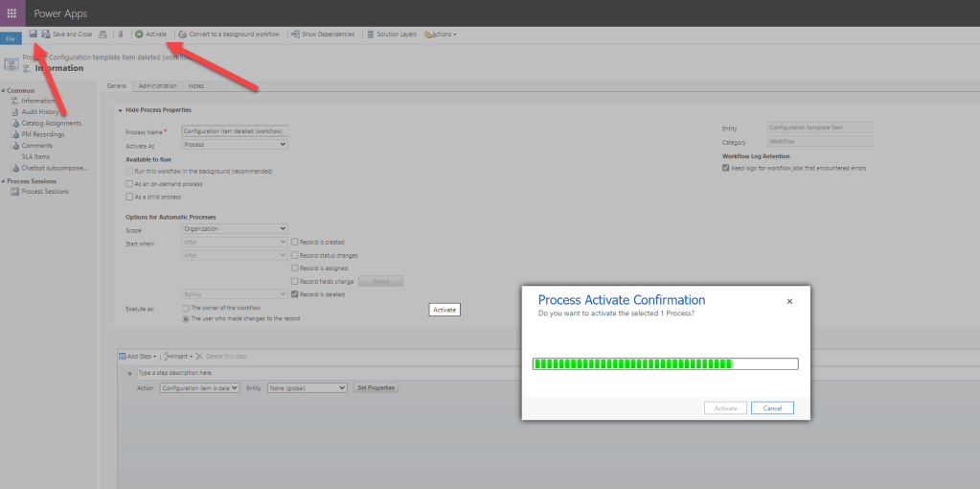Screen dimensions: 980x489
Task: Click the Show Dependencies icon
Action: (x=295, y=34)
